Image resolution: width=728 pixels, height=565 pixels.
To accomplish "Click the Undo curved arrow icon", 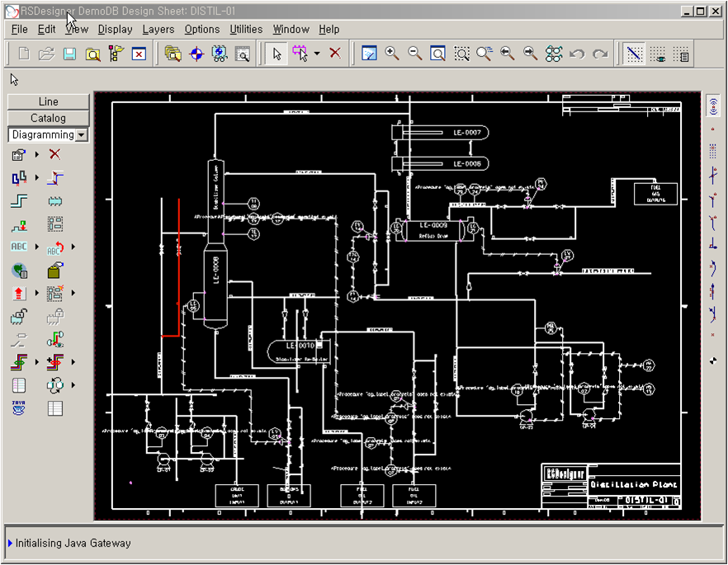I will (x=577, y=54).
